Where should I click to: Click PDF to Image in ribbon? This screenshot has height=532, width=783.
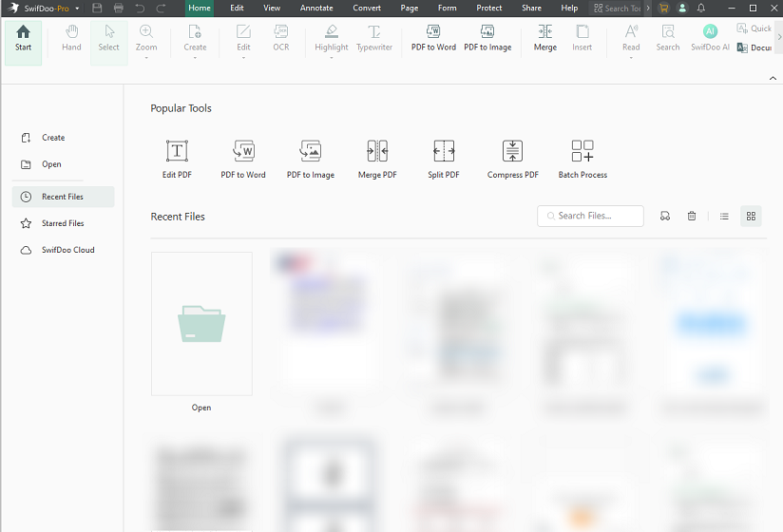(x=487, y=39)
